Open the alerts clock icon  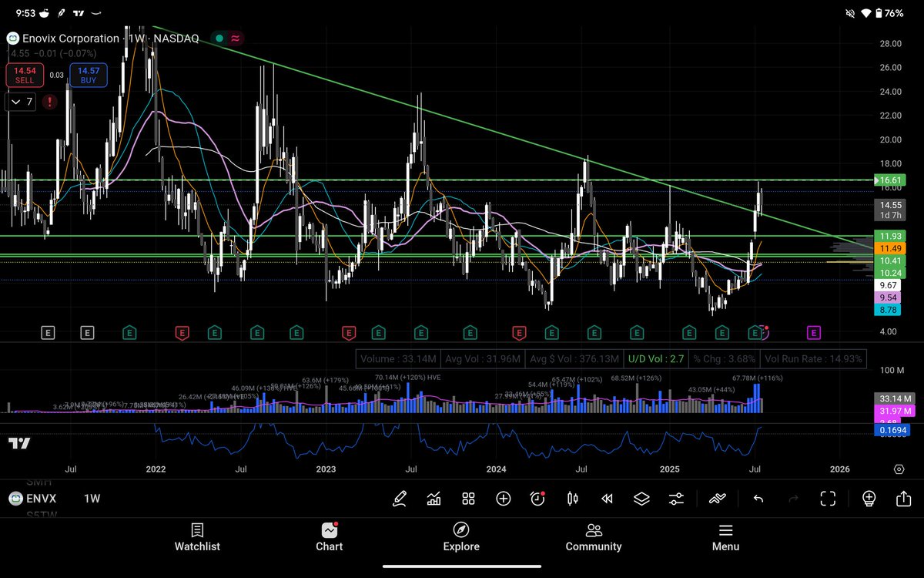(537, 499)
